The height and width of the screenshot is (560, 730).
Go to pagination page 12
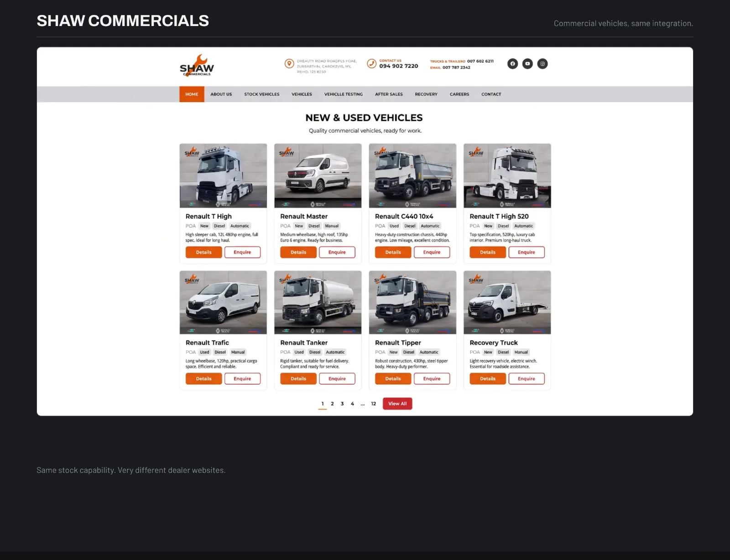tap(374, 404)
